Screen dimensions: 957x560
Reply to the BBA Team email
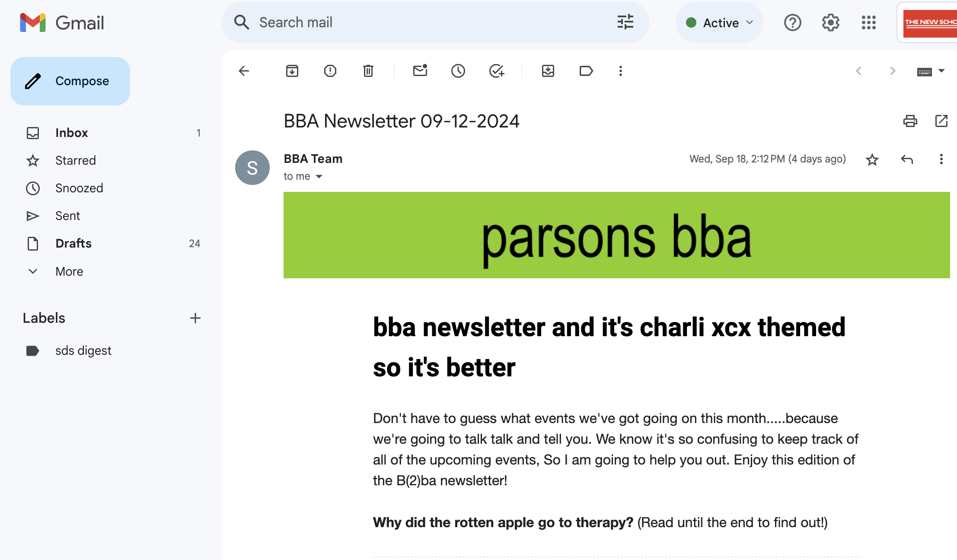[907, 159]
